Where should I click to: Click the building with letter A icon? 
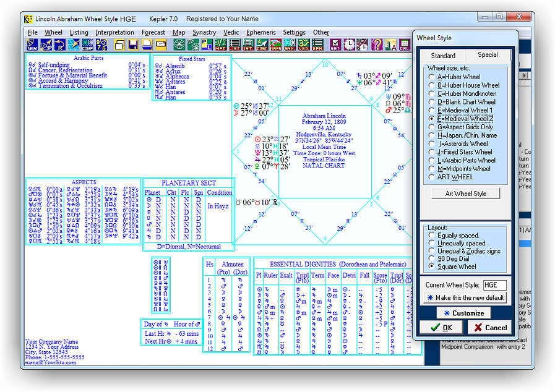(x=390, y=45)
